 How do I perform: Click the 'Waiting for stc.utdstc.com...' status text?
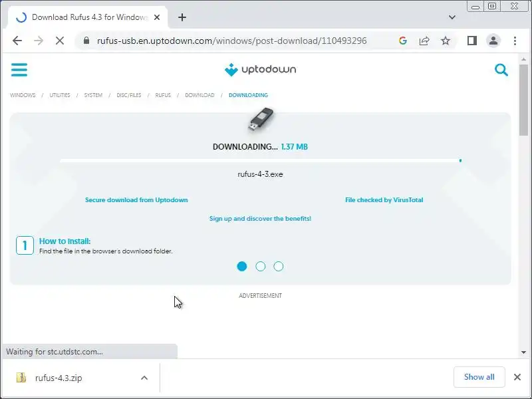pyautogui.click(x=55, y=352)
